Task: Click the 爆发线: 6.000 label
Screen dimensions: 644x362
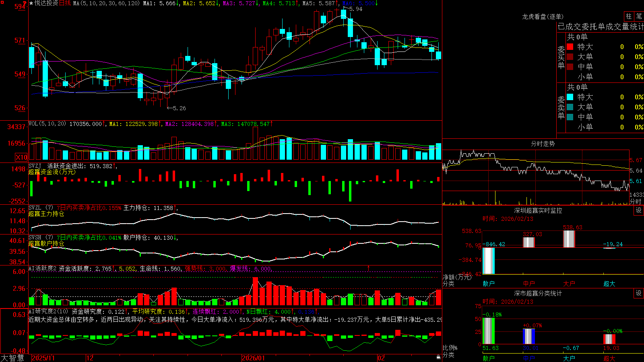Action: pos(250,268)
